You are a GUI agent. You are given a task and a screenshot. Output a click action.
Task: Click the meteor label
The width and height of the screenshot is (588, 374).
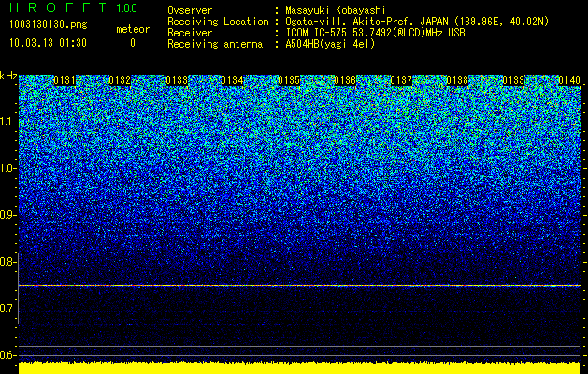click(133, 29)
